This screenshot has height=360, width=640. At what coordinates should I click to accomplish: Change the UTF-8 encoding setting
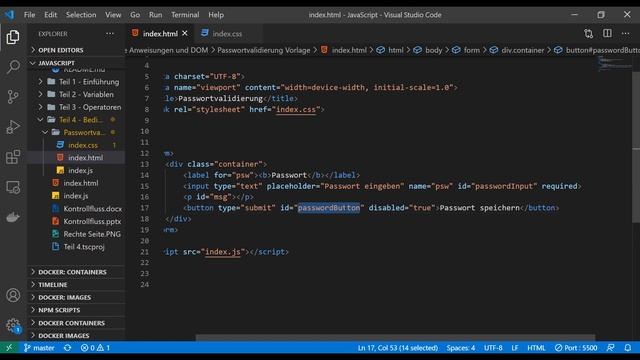(493, 348)
